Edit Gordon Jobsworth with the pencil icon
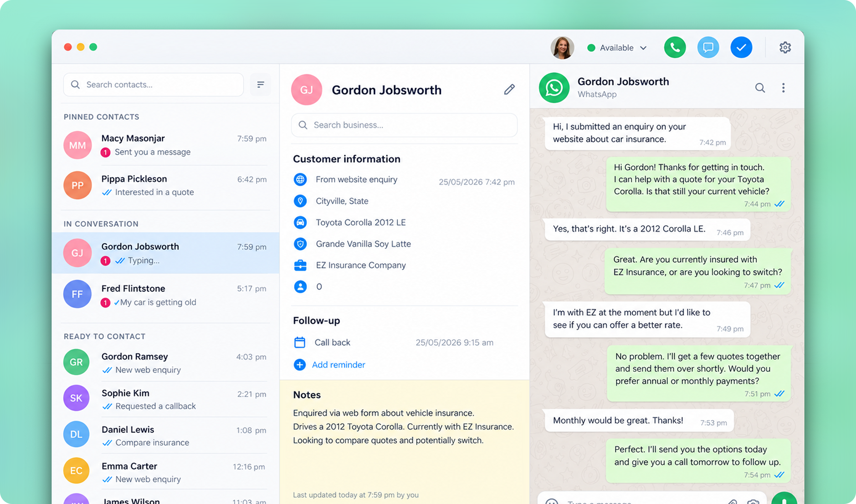Screen dimensions: 856x504 [509, 90]
